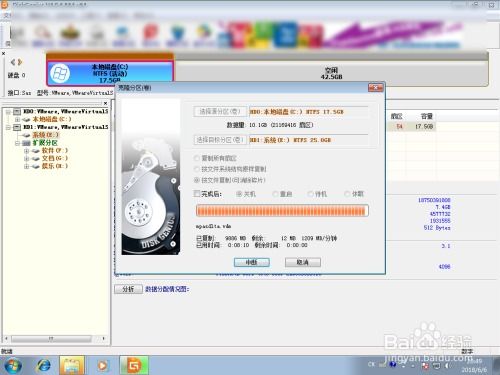Click the orange clone progress bar
Screen dimensions: 500x375
click(282, 211)
